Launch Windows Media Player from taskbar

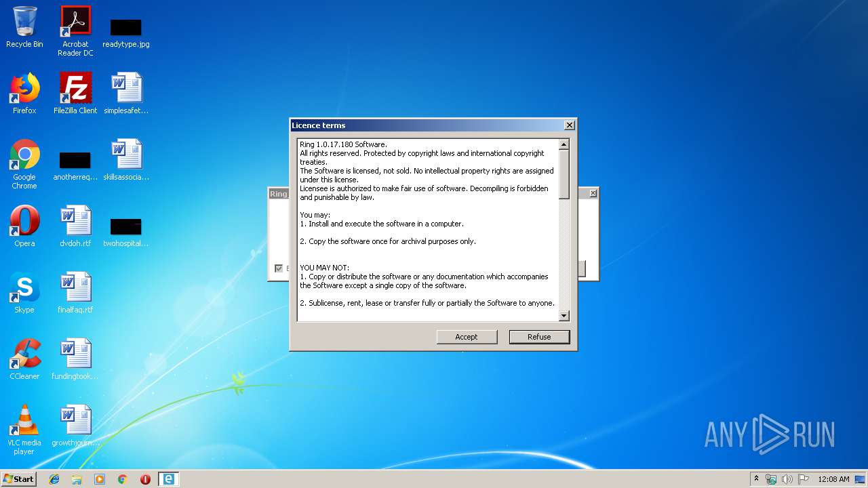[100, 479]
